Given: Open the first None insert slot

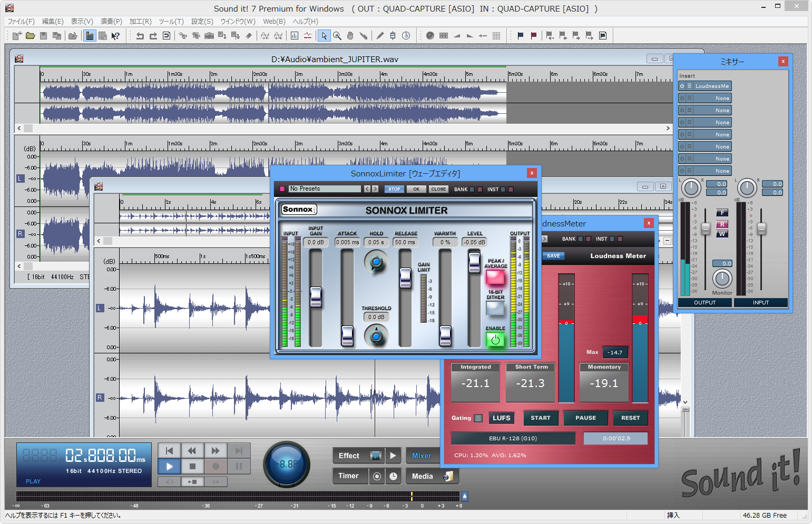Looking at the screenshot, I should pyautogui.click(x=712, y=98).
